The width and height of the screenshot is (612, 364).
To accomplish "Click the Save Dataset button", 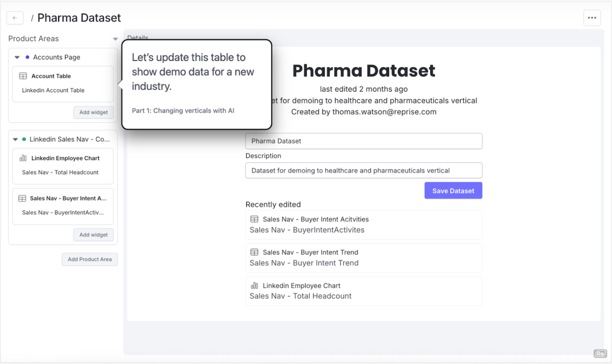I will click(453, 191).
